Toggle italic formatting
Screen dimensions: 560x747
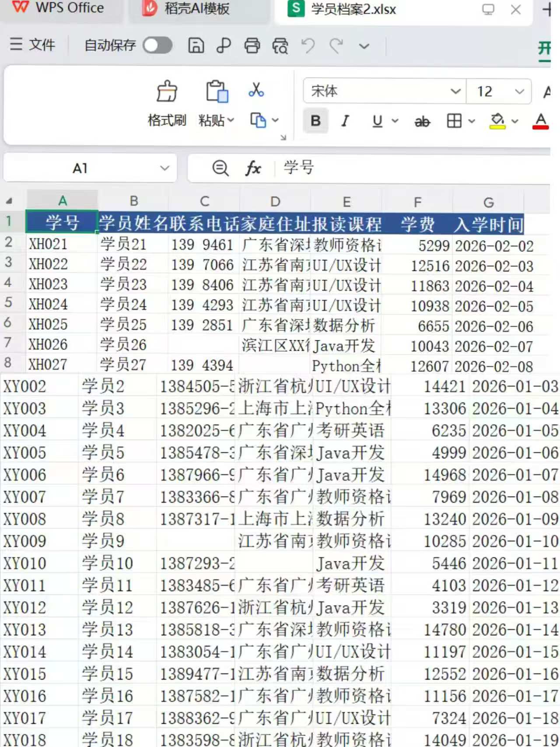coord(345,120)
